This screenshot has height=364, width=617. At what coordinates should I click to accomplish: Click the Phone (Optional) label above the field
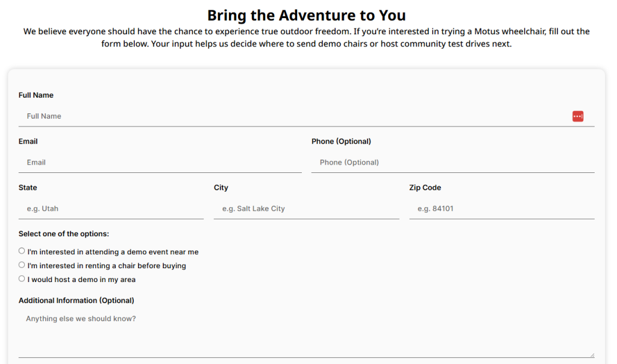pyautogui.click(x=341, y=141)
